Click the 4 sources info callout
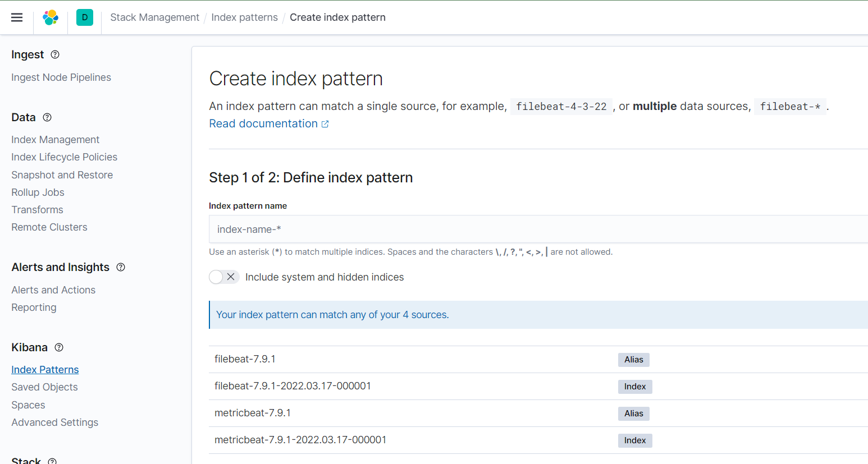868x464 pixels. (x=538, y=315)
